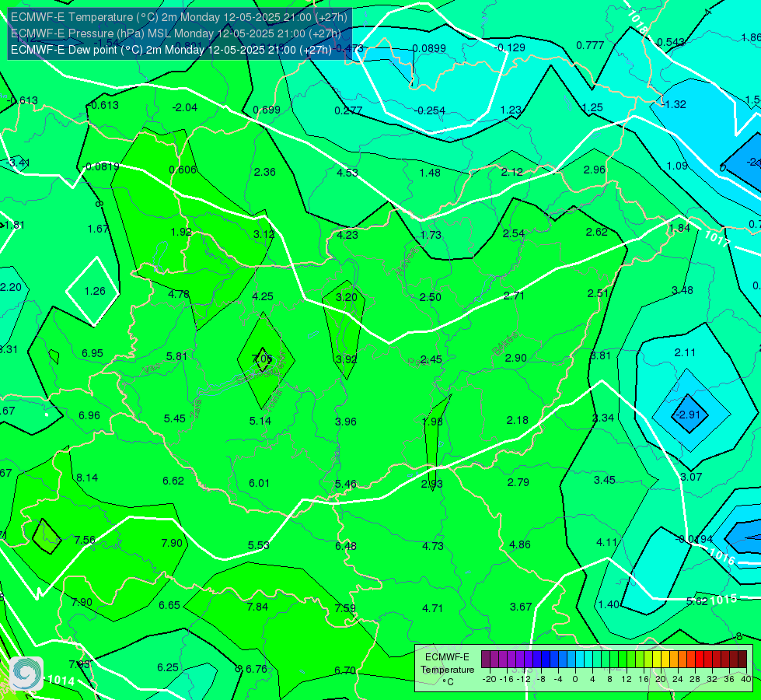Click the 7.84 value
Screen dimensions: 761x700
click(x=257, y=607)
